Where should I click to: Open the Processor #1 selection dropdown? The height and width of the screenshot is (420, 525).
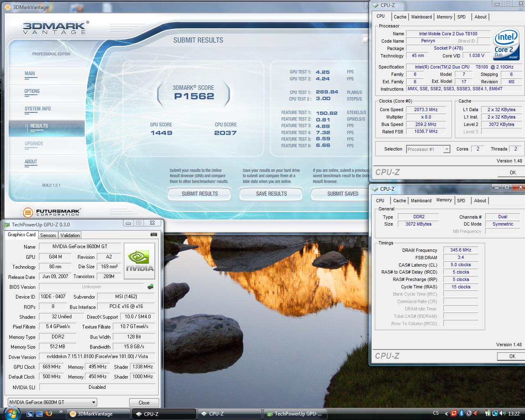click(x=428, y=149)
